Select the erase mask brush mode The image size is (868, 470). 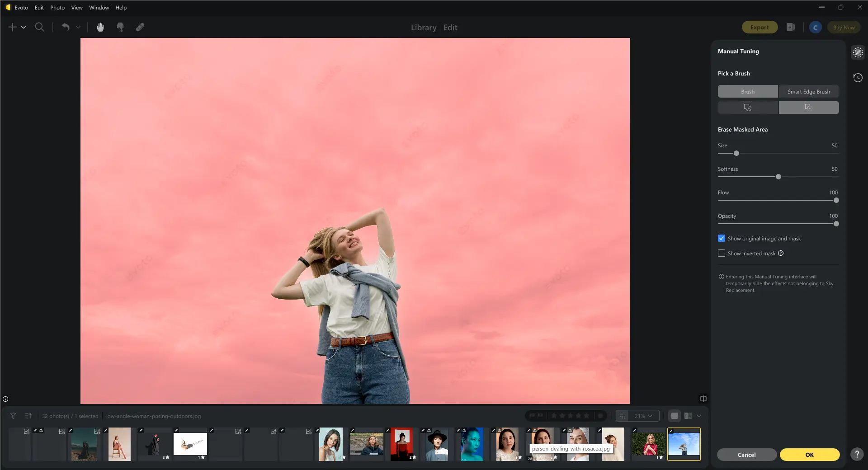click(808, 108)
